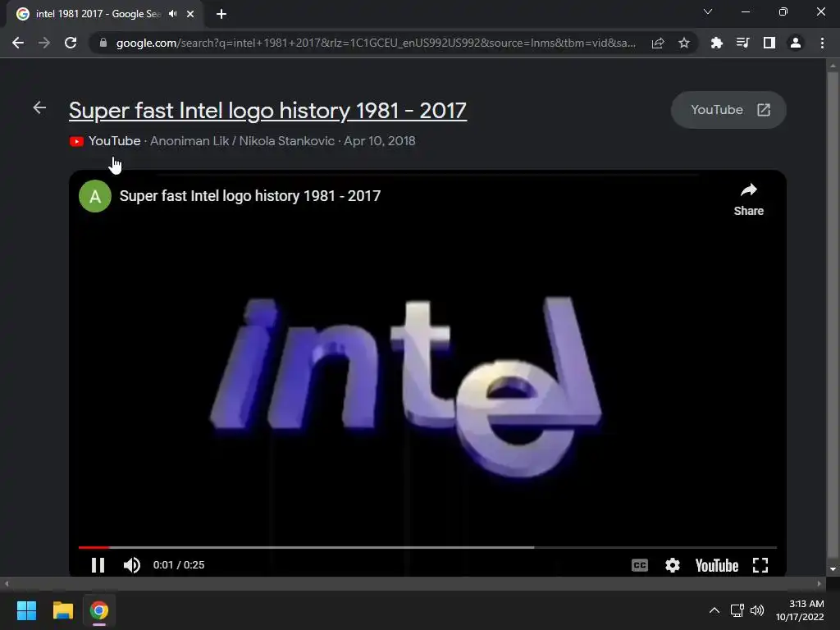The width and height of the screenshot is (840, 630).
Task: Open the Extensions puzzle icon
Action: 716,43
